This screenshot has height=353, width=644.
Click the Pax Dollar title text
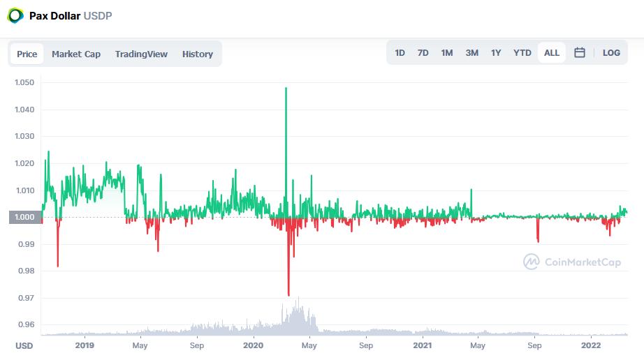54,15
